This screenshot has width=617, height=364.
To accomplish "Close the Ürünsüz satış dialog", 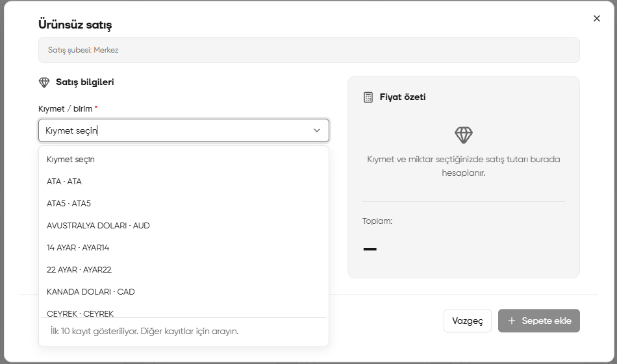I will point(596,18).
